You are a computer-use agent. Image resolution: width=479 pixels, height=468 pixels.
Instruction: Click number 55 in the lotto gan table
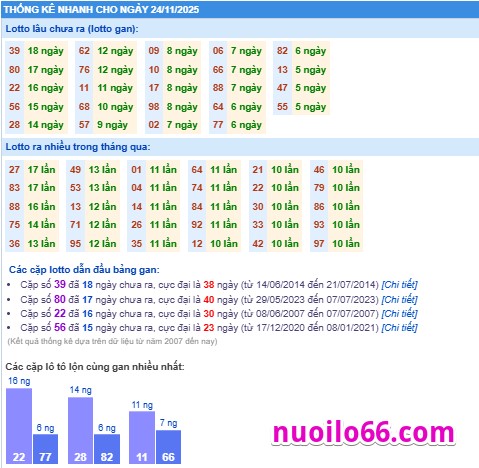pos(282,107)
